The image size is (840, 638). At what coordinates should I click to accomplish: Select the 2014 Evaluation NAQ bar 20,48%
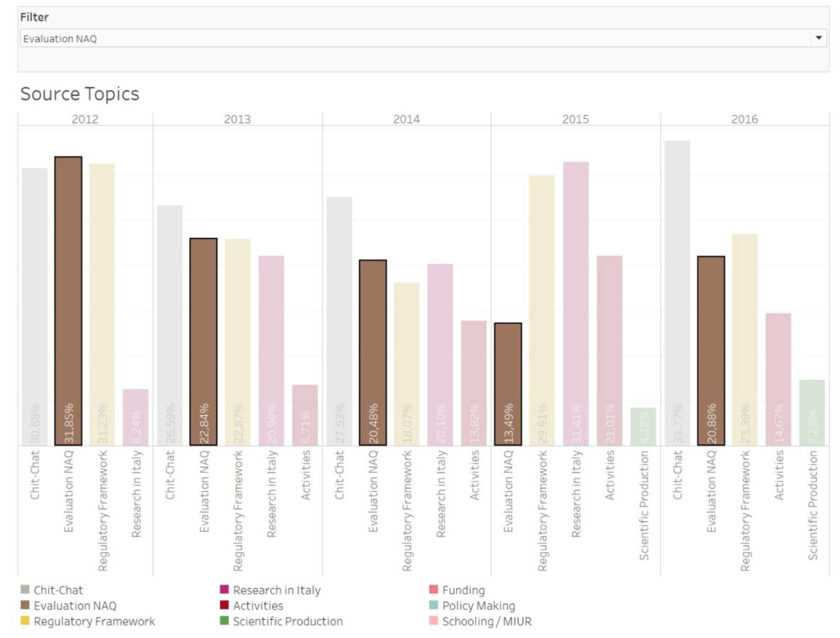pyautogui.click(x=373, y=352)
